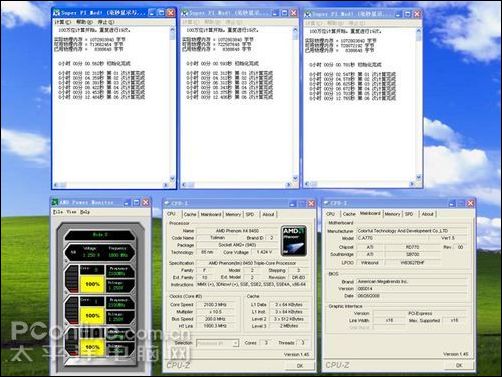Click the Core Voltage '1.424 V' value
Viewport: 502px width, 377px height.
pos(264,252)
